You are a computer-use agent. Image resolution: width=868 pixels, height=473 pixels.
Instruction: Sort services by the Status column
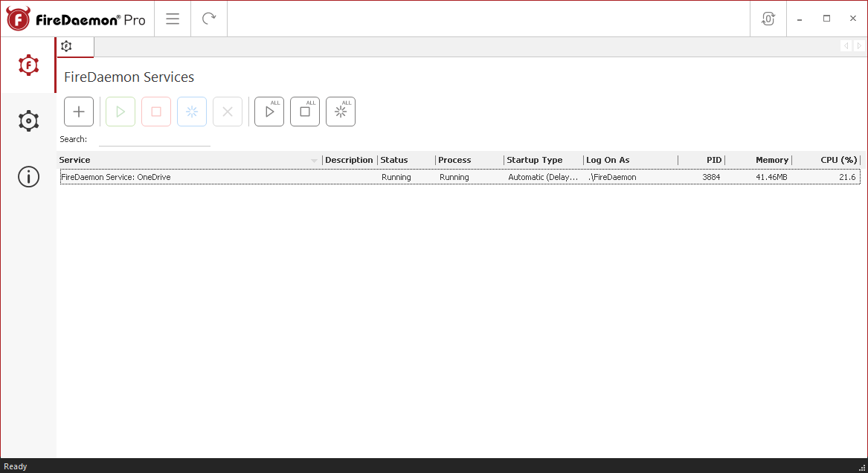394,160
